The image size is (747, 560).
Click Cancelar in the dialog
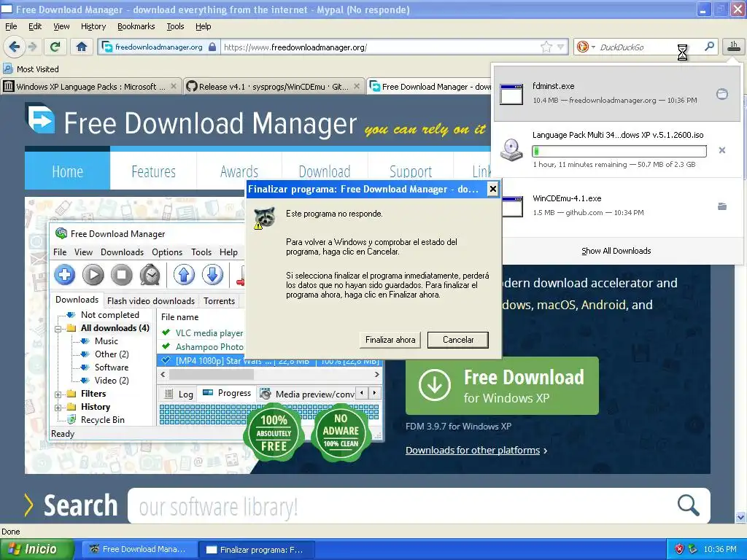click(458, 340)
